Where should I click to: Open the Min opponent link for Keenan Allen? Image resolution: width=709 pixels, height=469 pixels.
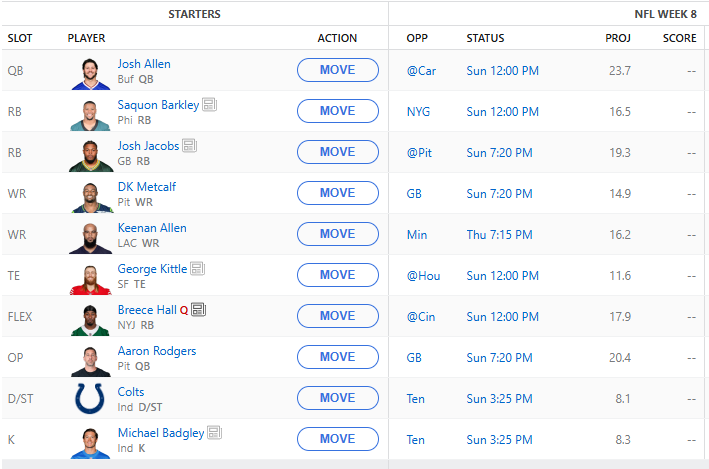pos(416,235)
